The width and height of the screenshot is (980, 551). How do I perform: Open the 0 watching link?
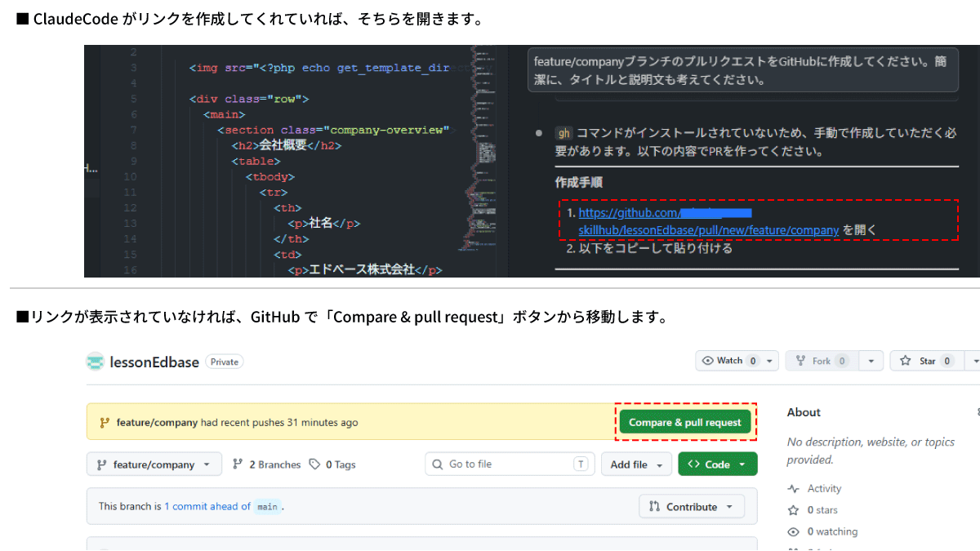click(832, 531)
